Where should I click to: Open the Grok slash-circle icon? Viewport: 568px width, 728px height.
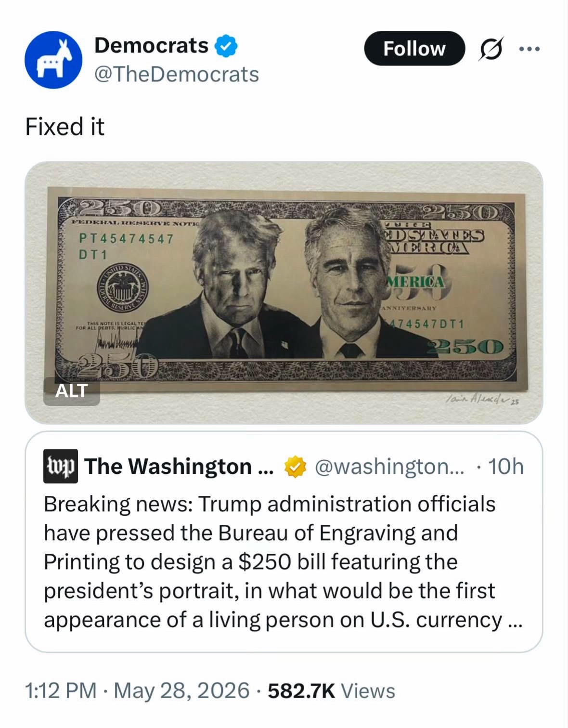(491, 49)
